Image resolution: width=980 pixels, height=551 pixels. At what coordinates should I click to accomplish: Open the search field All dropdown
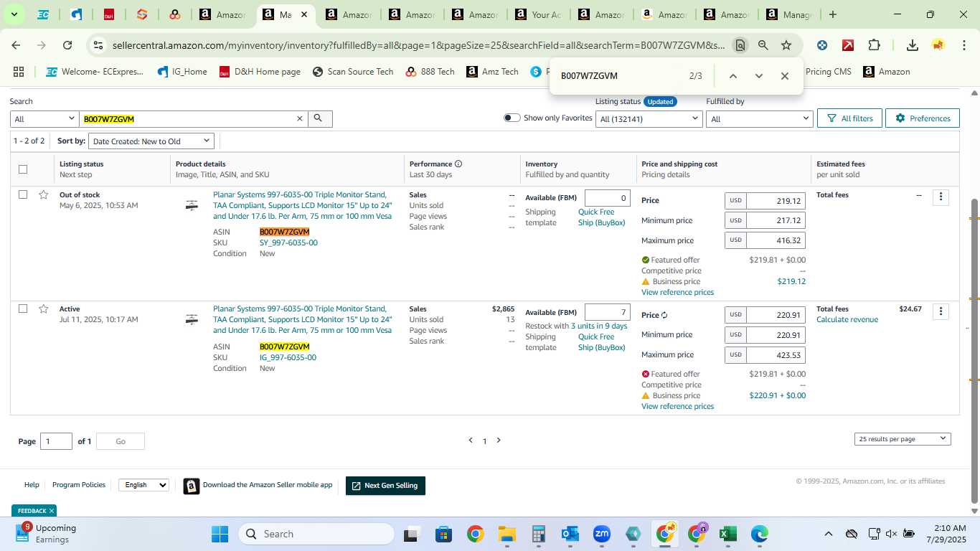tap(44, 118)
